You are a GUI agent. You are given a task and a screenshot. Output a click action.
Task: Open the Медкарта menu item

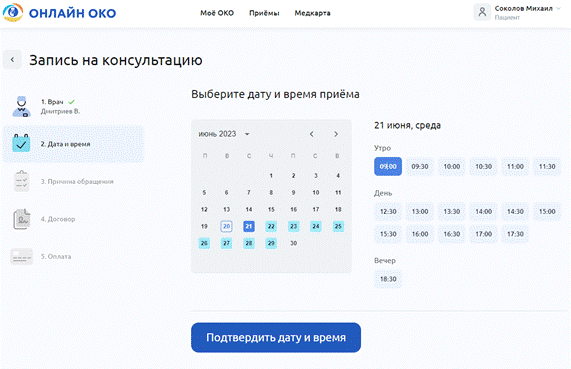click(312, 13)
